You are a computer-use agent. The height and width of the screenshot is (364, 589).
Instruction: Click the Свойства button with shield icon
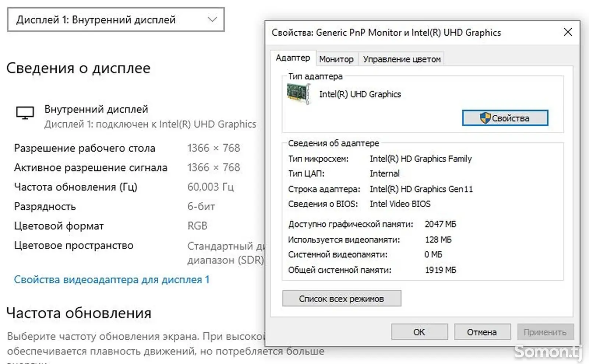click(505, 118)
